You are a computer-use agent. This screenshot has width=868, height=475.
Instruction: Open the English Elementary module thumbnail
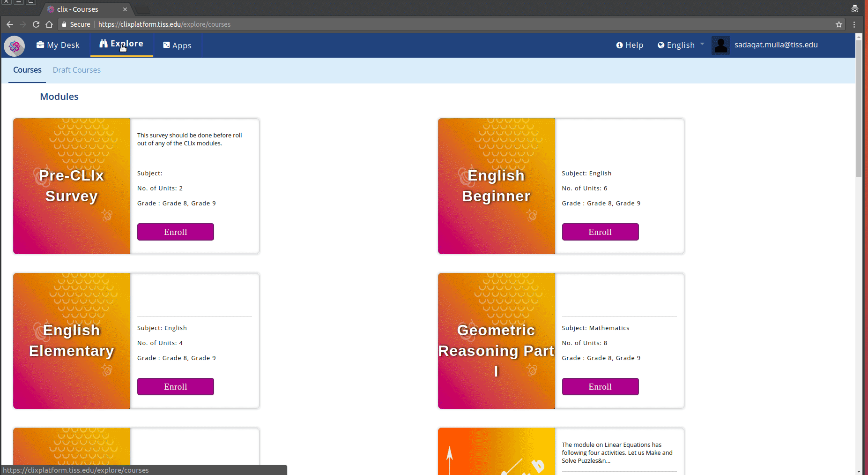72,341
